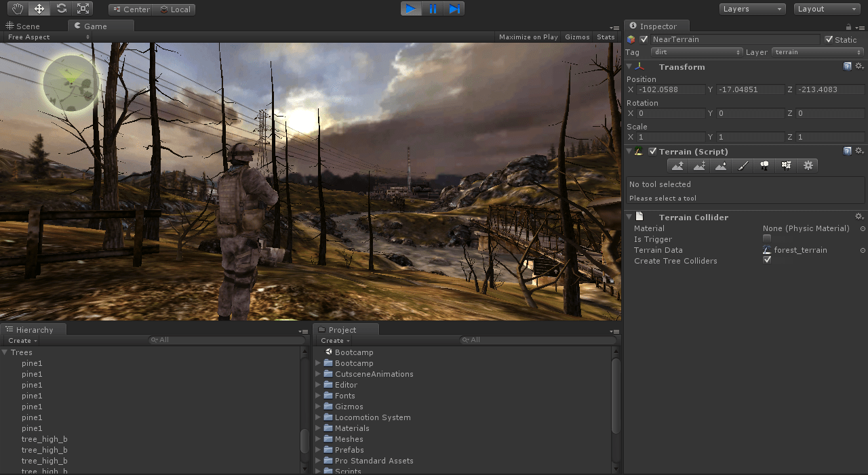Open the Project panel options menu
This screenshot has width=868, height=475.
[614, 331]
